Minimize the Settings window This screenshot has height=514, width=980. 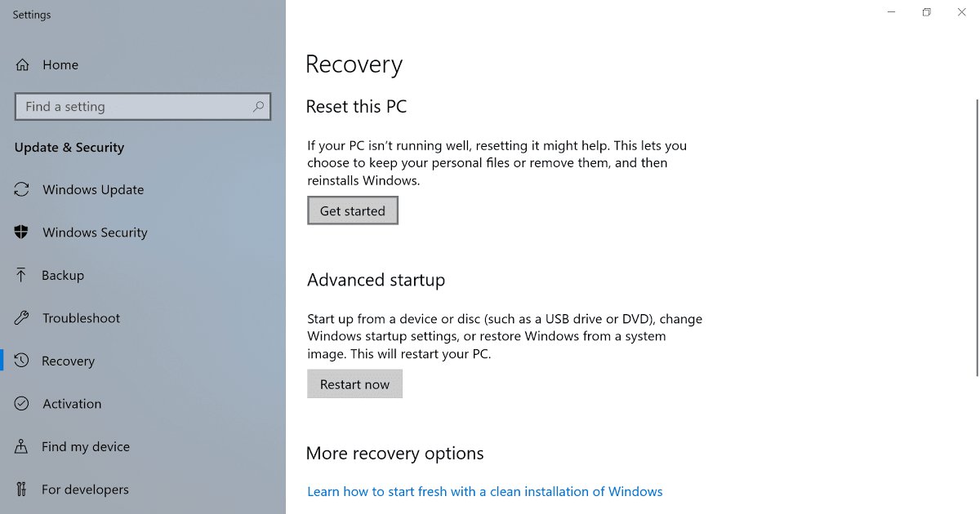coord(890,12)
